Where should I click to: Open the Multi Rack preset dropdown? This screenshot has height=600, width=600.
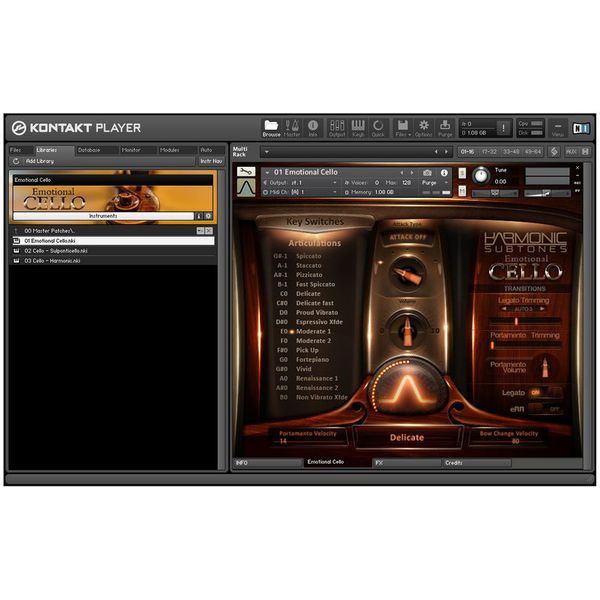[x=265, y=152]
